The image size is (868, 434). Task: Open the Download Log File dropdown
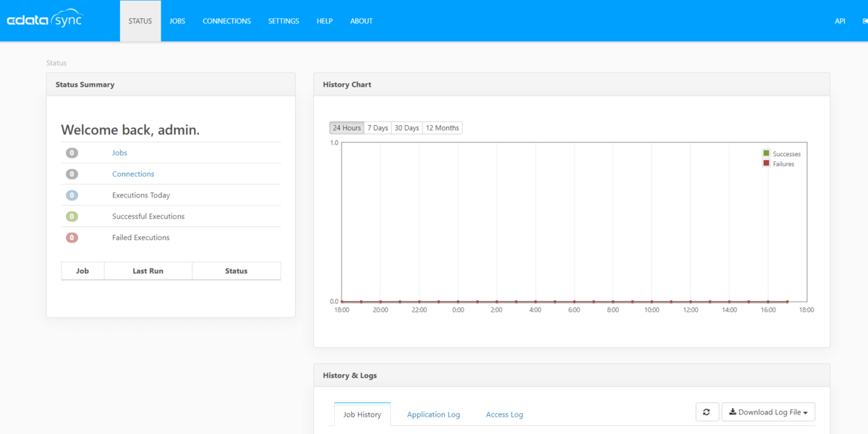tap(768, 412)
